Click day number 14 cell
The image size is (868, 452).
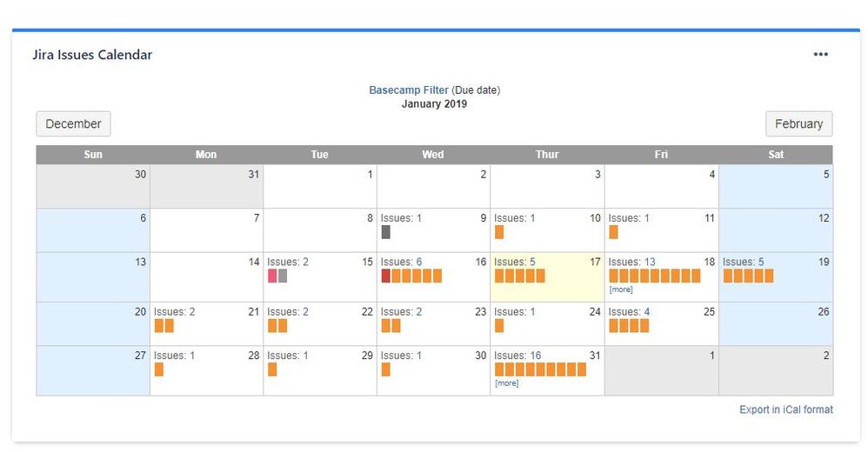coord(206,276)
